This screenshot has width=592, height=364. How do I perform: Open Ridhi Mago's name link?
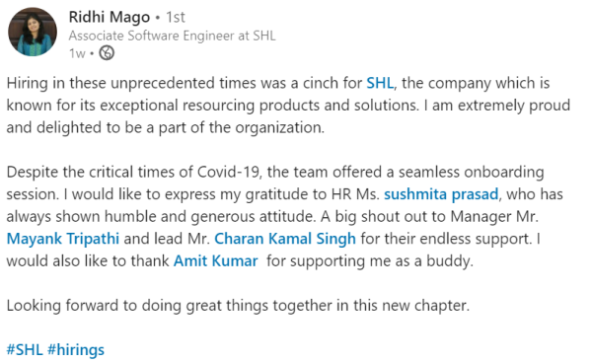(x=110, y=18)
